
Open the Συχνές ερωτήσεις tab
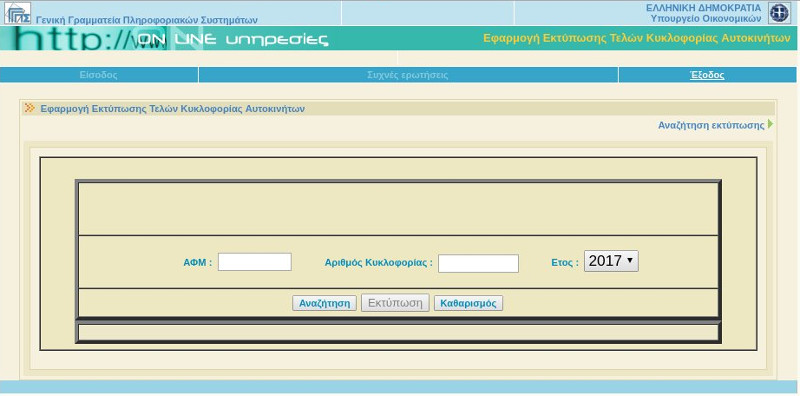[x=408, y=75]
